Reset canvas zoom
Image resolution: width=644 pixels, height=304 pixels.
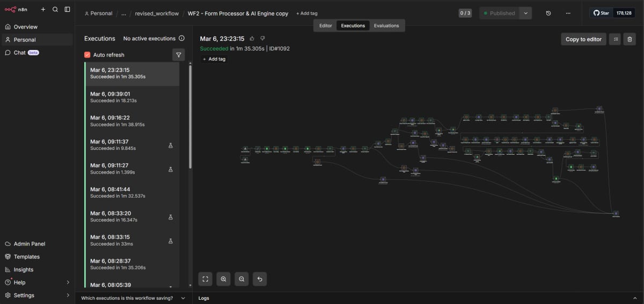pyautogui.click(x=260, y=279)
